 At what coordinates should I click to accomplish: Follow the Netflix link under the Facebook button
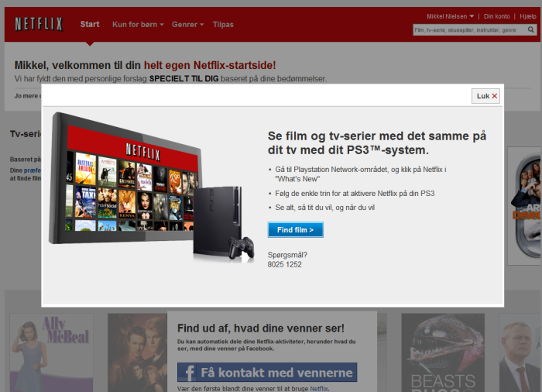pyautogui.click(x=319, y=389)
